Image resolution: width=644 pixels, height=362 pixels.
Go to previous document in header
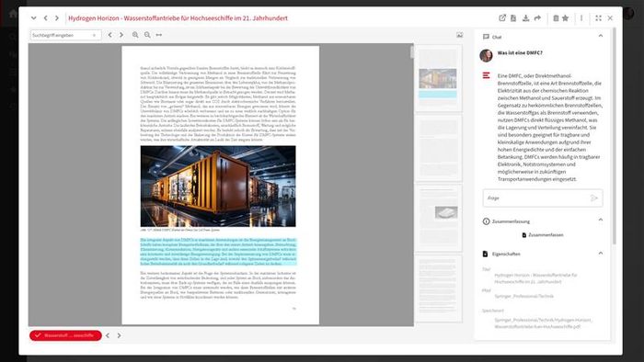pos(46,18)
